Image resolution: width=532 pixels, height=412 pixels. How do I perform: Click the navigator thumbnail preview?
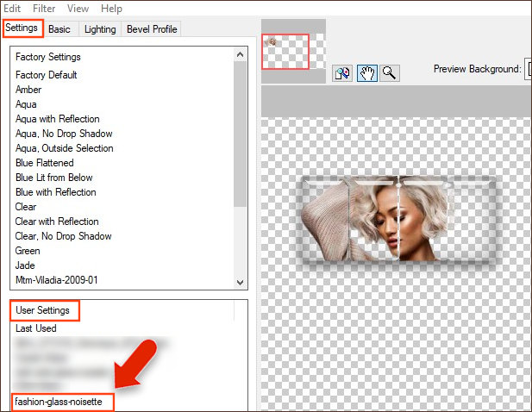pyautogui.click(x=285, y=52)
